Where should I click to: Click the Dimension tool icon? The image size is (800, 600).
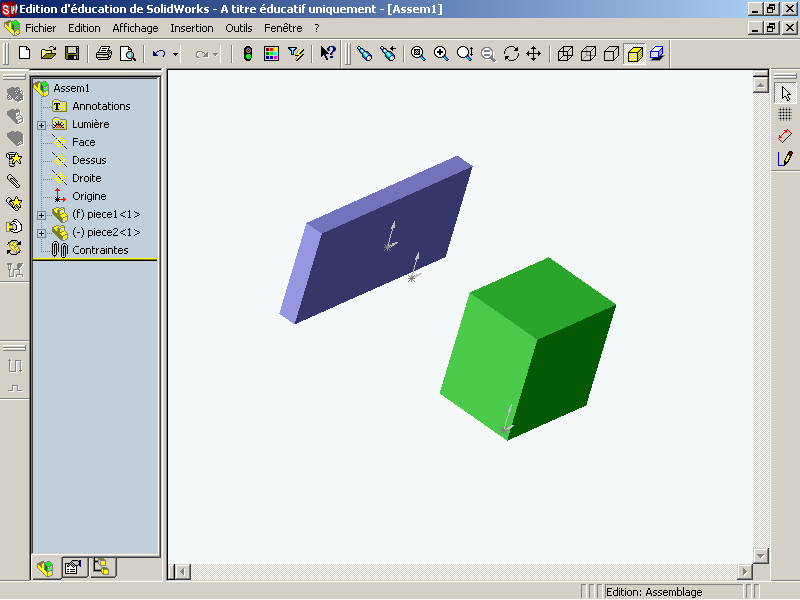785,136
